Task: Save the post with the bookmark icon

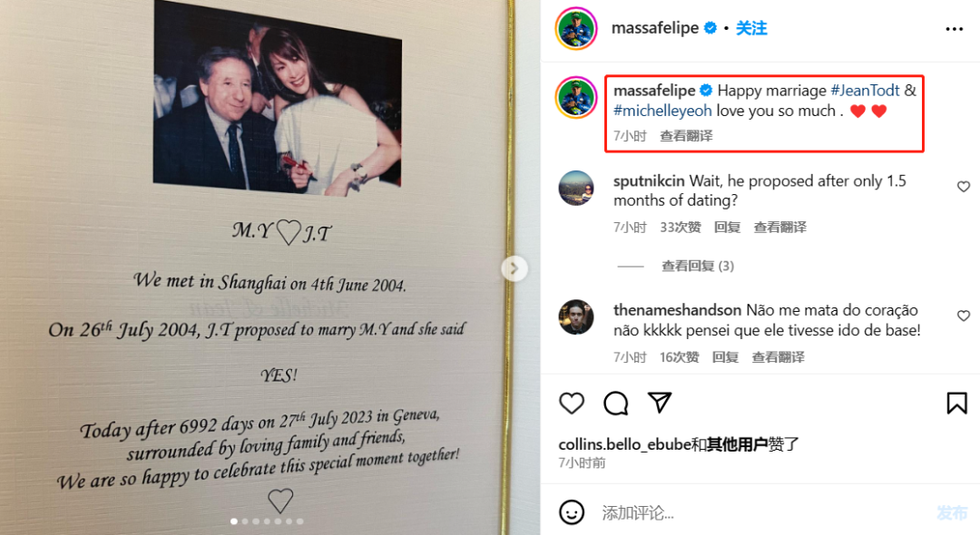Action: (956, 404)
